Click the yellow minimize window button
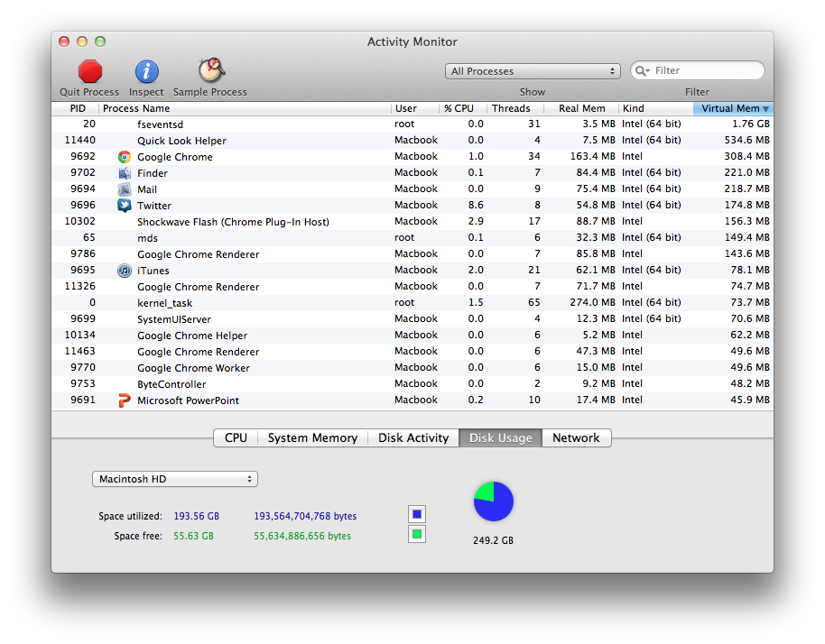Screen dimensions: 825x644 pyautogui.click(x=82, y=41)
